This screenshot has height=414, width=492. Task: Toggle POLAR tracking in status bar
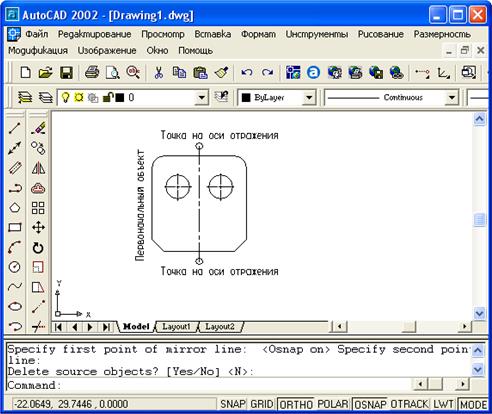pos(333,404)
